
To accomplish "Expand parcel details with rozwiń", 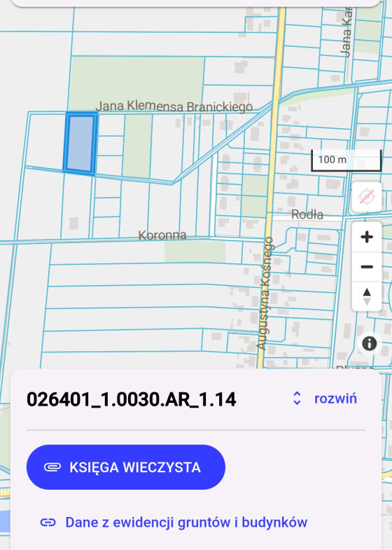I will click(x=335, y=399).
